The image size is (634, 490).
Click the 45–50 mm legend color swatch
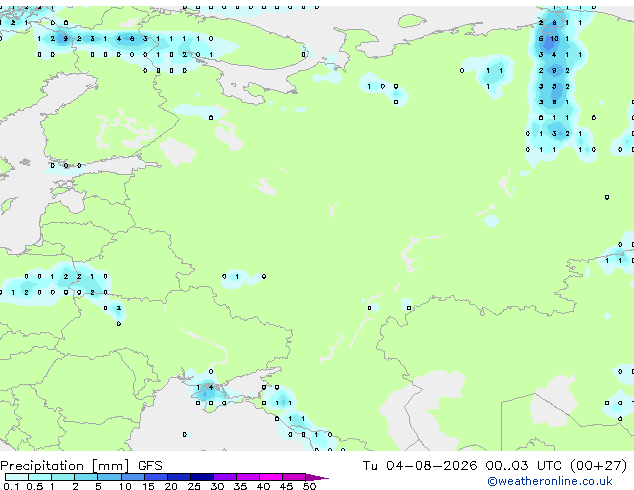point(294,477)
